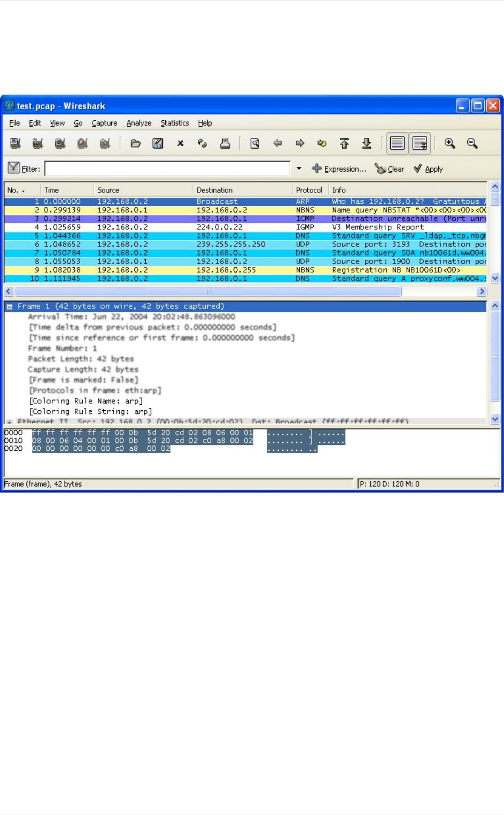Sort by the No. column header
The image size is (504, 815).
(x=22, y=190)
